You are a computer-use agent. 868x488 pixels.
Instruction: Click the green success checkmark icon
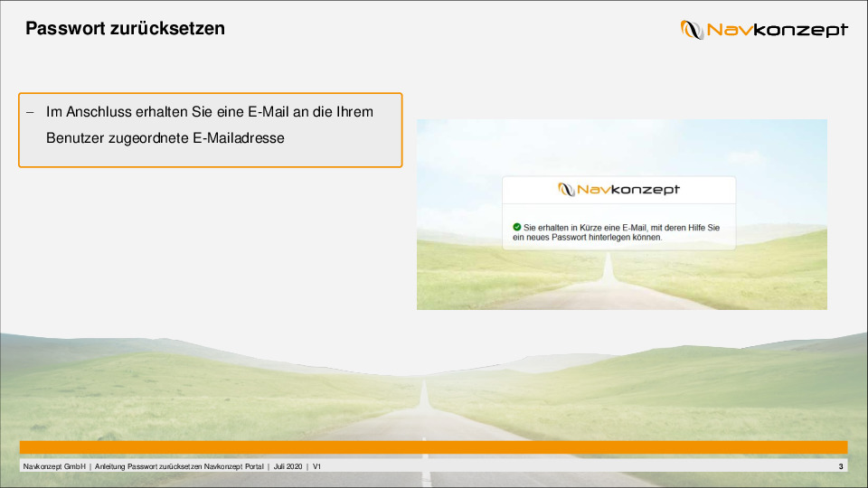tap(517, 227)
